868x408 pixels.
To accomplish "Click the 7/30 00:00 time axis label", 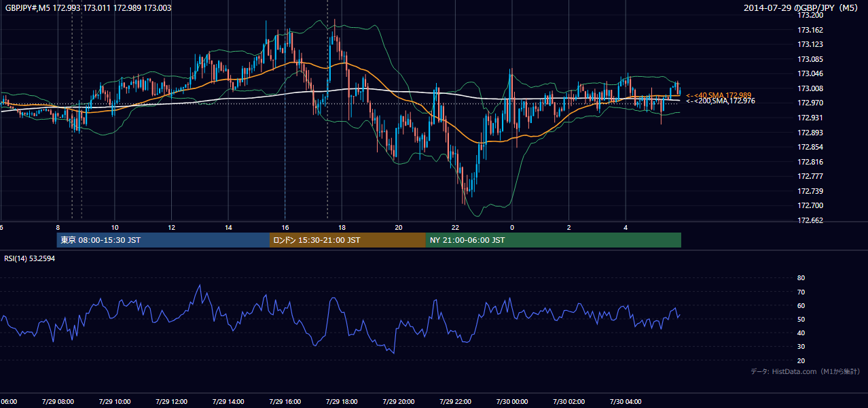I will [x=511, y=402].
